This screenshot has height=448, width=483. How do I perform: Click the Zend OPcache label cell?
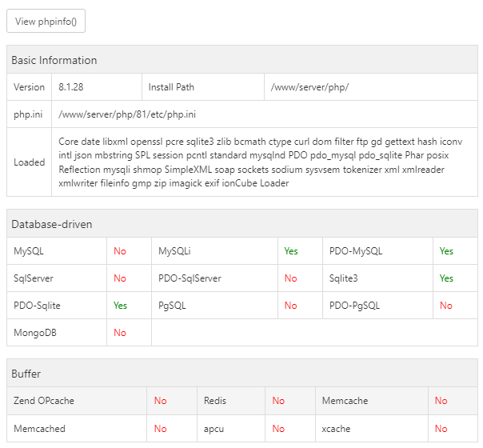tap(44, 401)
